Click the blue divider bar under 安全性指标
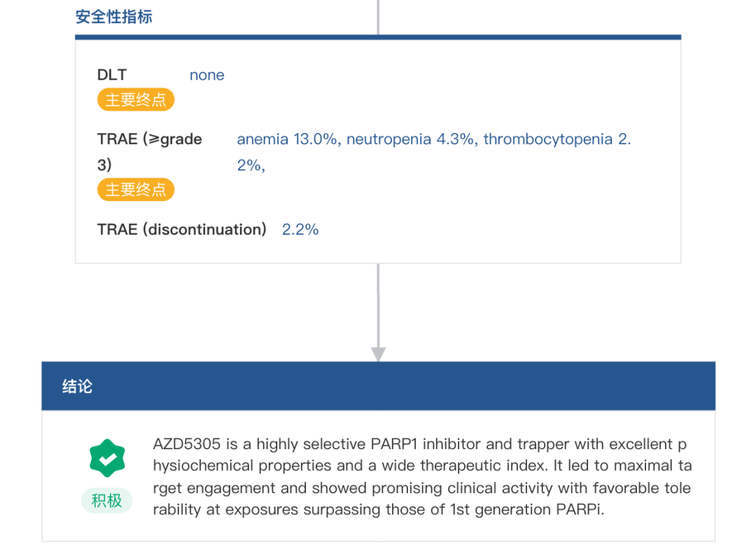 (378, 37)
